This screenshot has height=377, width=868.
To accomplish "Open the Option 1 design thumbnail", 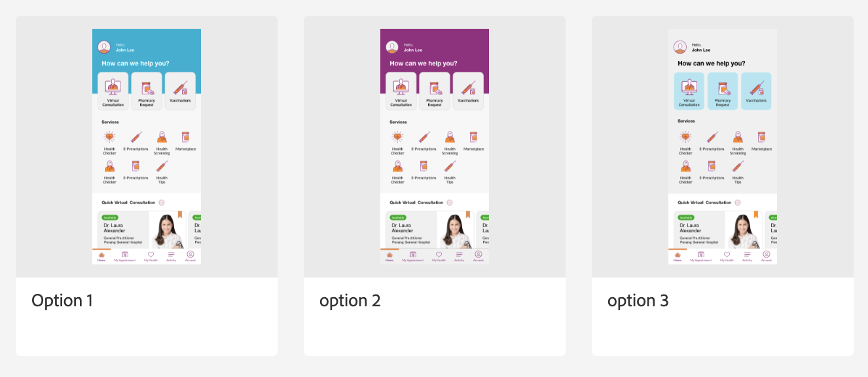I will (x=147, y=147).
